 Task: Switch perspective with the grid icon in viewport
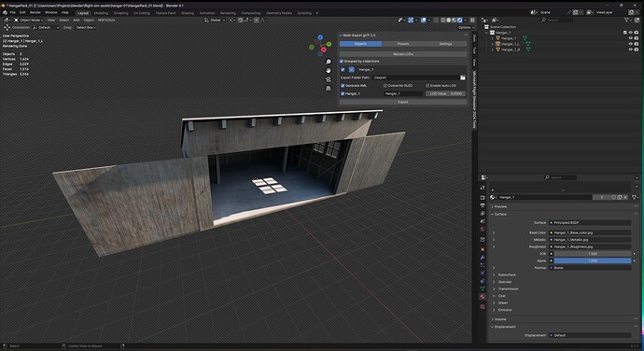329,88
